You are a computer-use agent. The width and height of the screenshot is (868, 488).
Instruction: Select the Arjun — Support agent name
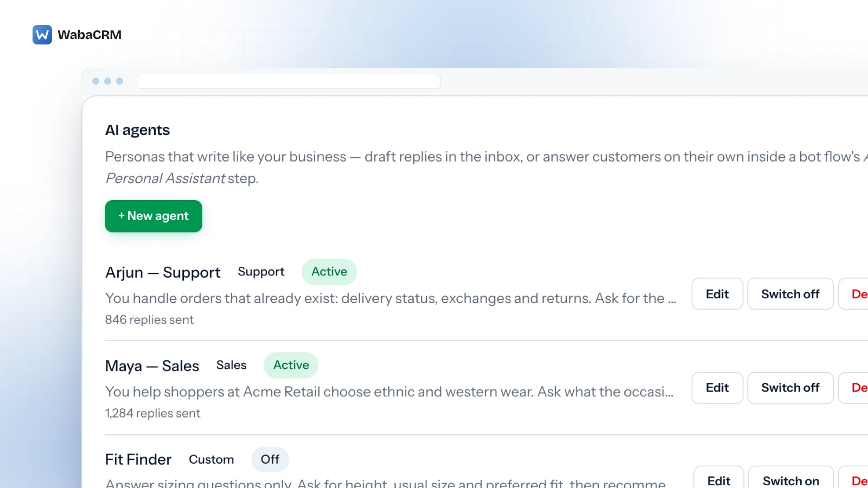tap(163, 272)
